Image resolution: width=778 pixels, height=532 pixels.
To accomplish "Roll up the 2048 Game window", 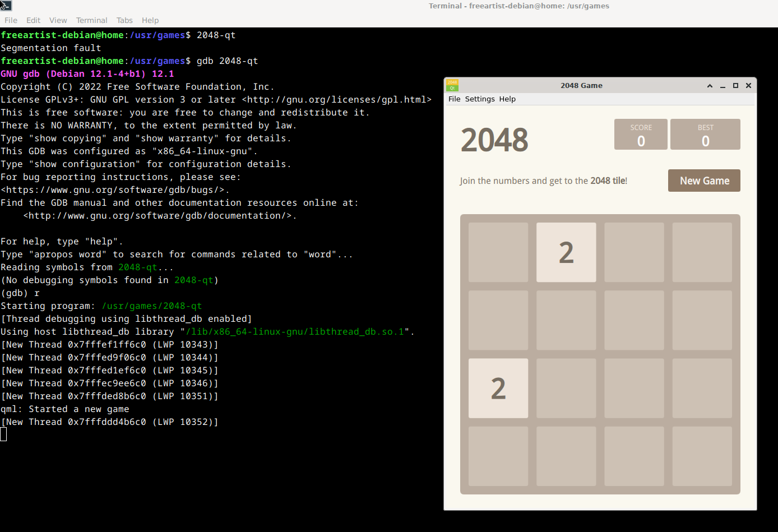I will coord(710,86).
